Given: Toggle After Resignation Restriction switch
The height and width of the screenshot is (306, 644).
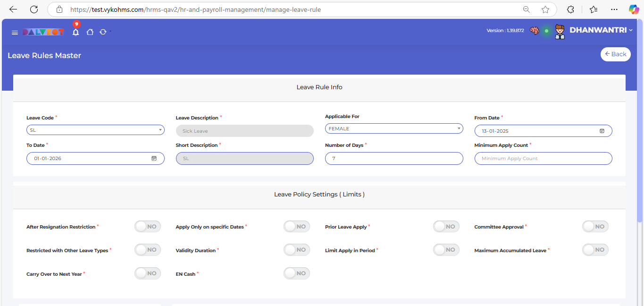Looking at the screenshot, I should (x=148, y=227).
